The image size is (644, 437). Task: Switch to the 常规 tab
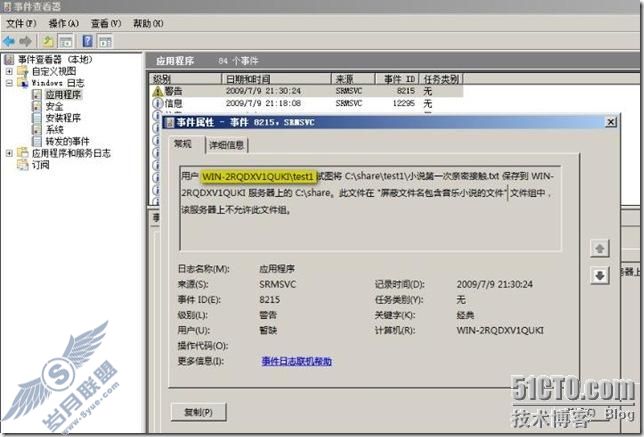183,144
